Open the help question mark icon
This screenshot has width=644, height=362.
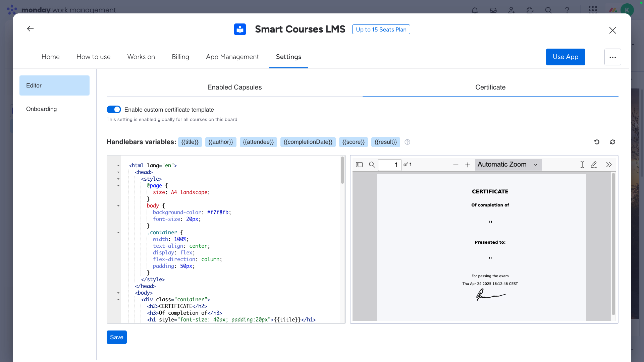[567, 10]
